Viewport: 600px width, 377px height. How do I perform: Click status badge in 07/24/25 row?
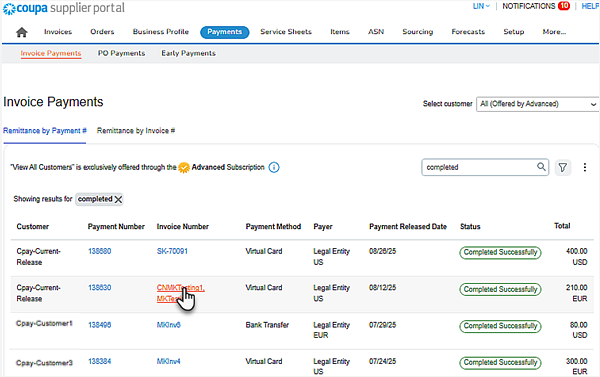pos(501,362)
